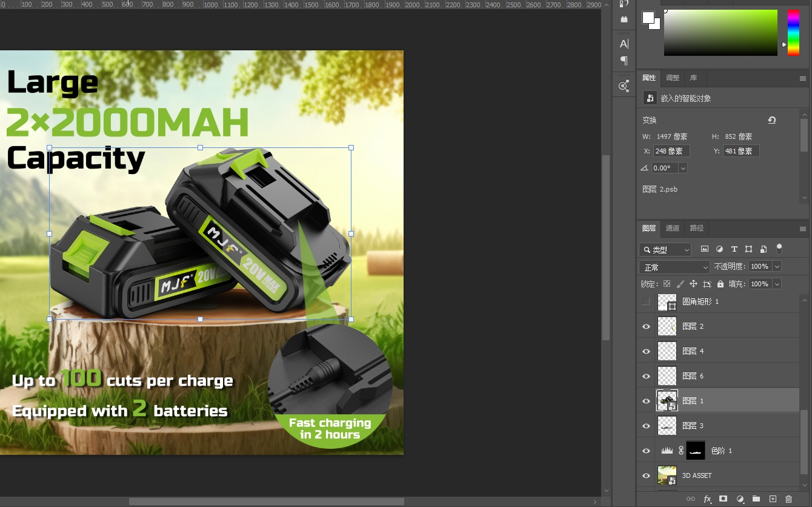Lock image pixels brush icon
The width and height of the screenshot is (812, 507).
click(x=680, y=284)
